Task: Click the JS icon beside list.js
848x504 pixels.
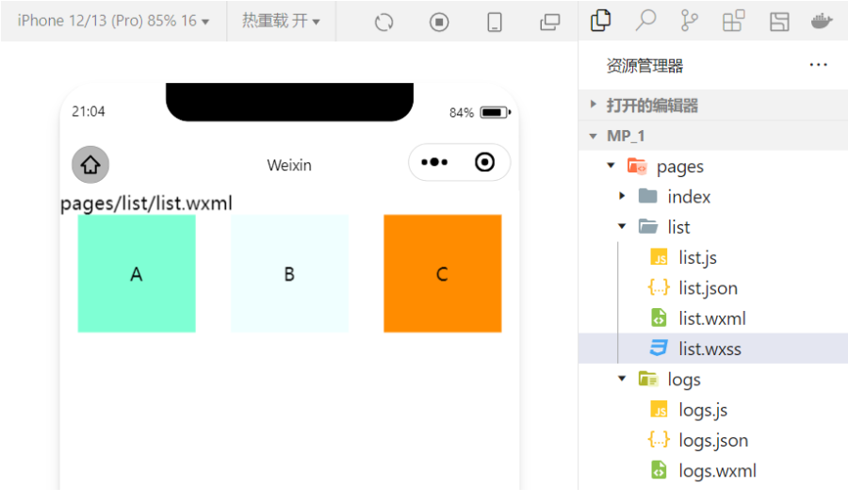Action: pos(659,257)
